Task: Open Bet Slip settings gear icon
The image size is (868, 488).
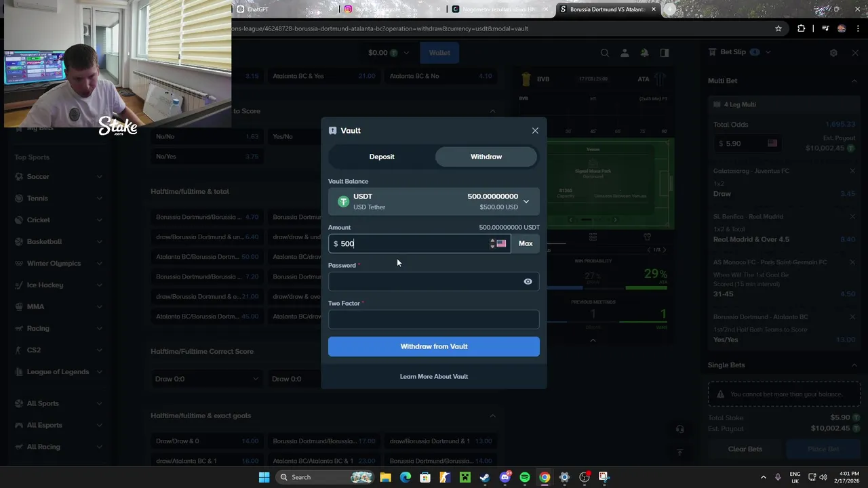Action: tap(833, 52)
